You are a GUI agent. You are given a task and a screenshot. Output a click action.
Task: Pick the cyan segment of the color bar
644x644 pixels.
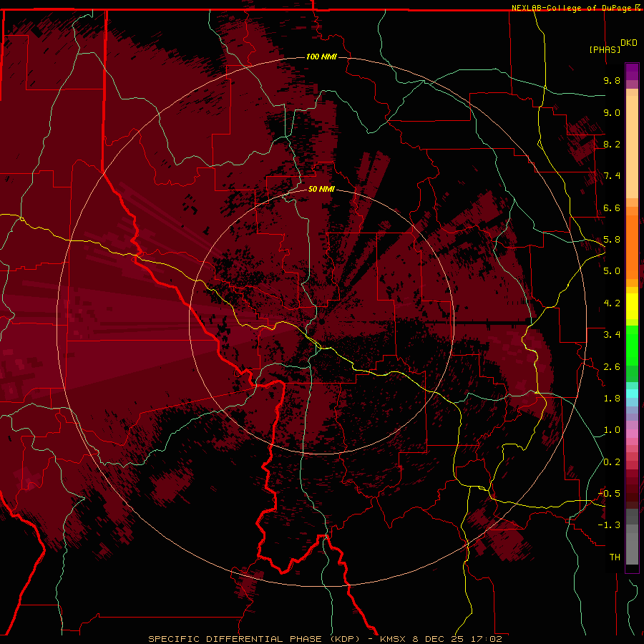pyautogui.click(x=632, y=394)
